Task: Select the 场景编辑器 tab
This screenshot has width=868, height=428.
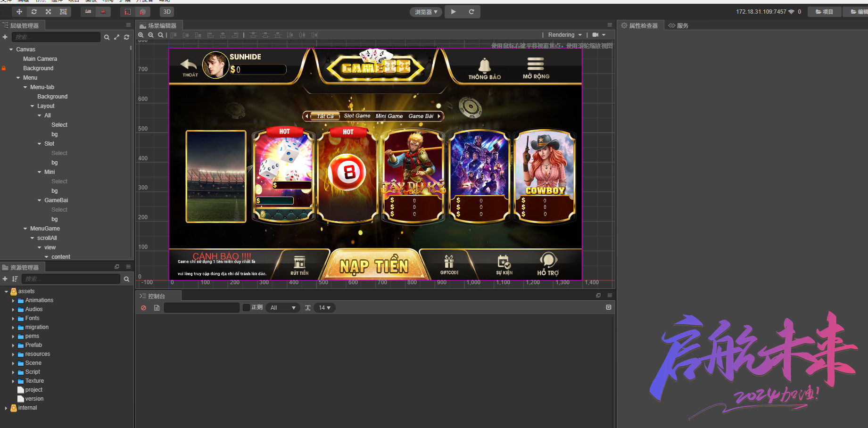Action: 158,25
